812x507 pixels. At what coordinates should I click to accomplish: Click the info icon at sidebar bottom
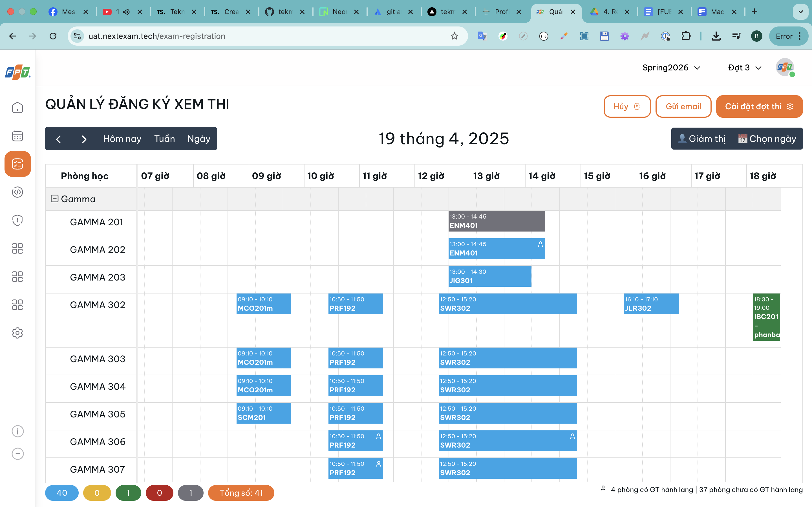click(17, 431)
